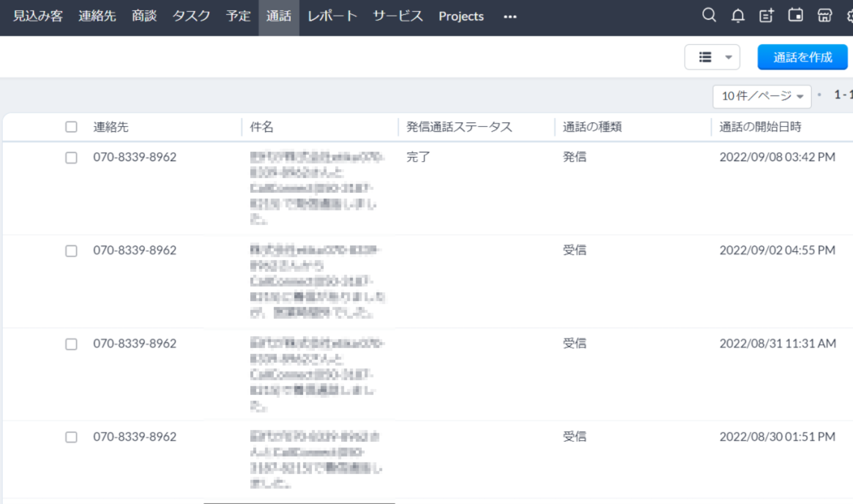Open the レポート module tab
The width and height of the screenshot is (853, 504).
(332, 16)
